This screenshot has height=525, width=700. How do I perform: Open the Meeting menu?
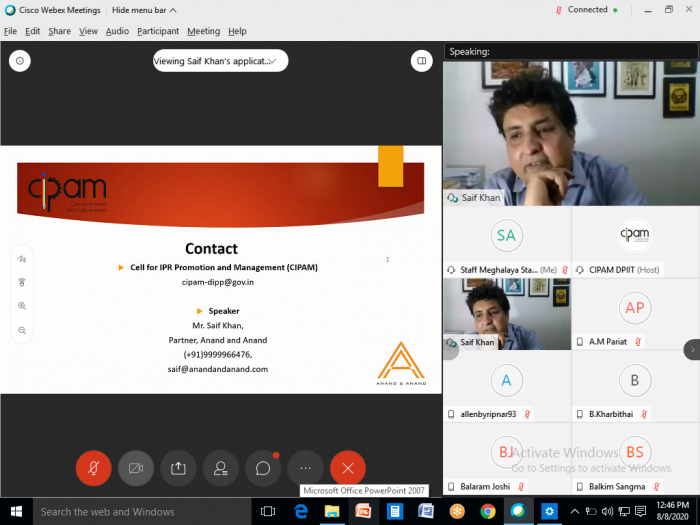tap(204, 31)
